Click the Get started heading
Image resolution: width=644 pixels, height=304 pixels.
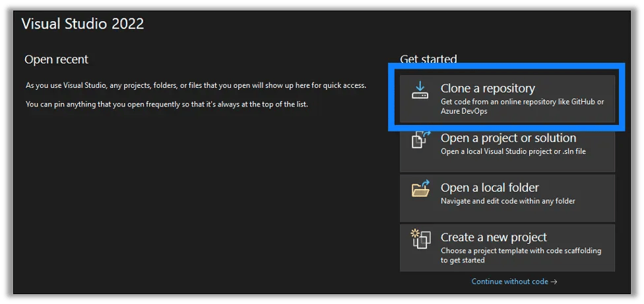tap(428, 59)
